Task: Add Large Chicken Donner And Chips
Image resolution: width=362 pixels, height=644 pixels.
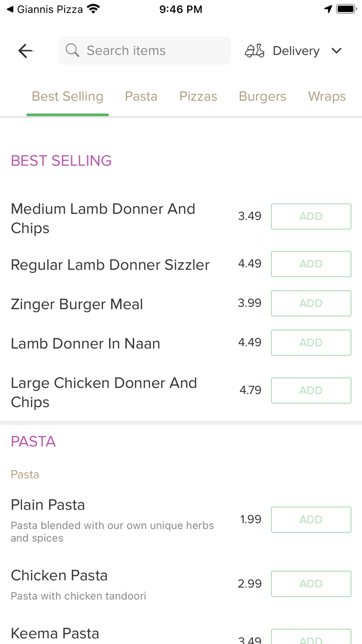Action: point(311,390)
